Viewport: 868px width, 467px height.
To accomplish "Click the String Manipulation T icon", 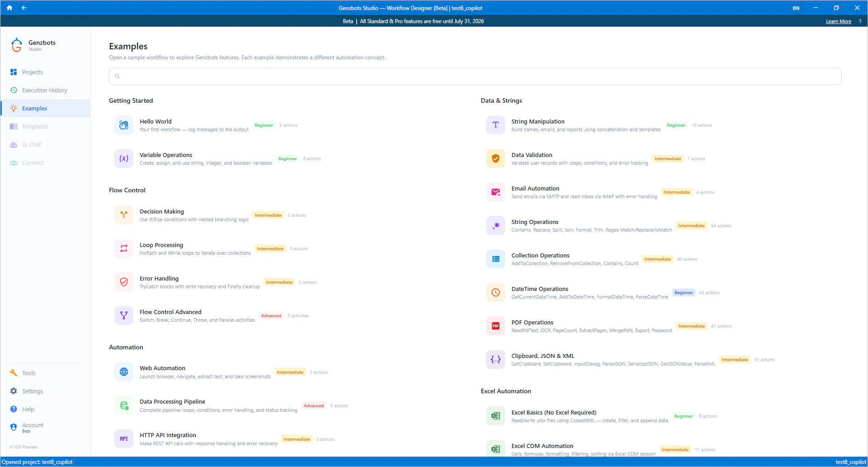I will 495,125.
